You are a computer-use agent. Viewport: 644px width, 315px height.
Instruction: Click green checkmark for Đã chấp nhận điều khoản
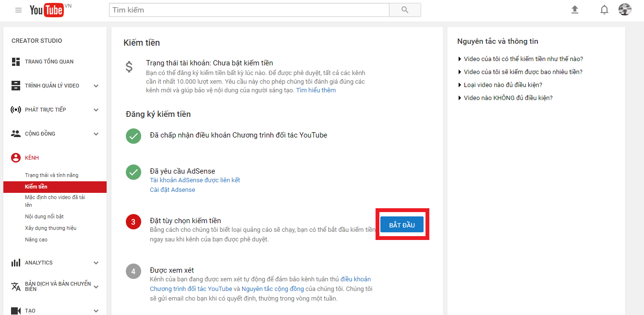(134, 136)
